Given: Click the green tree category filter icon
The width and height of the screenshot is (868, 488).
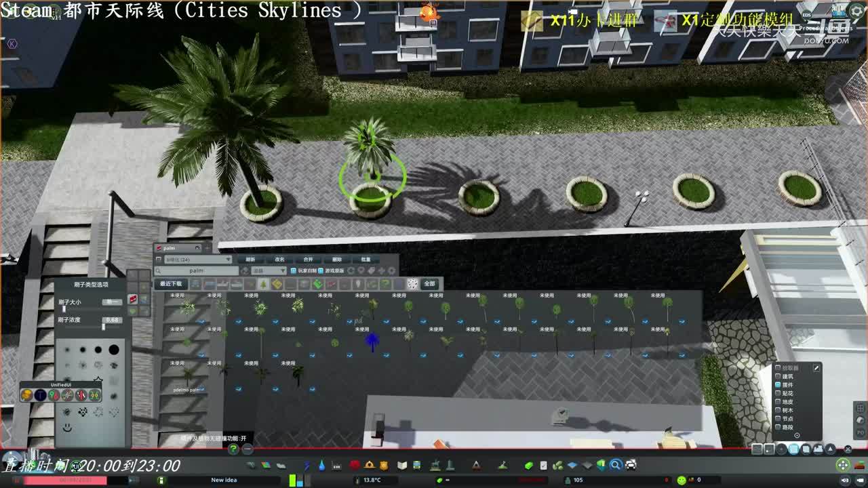Looking at the screenshot, I should [x=263, y=284].
